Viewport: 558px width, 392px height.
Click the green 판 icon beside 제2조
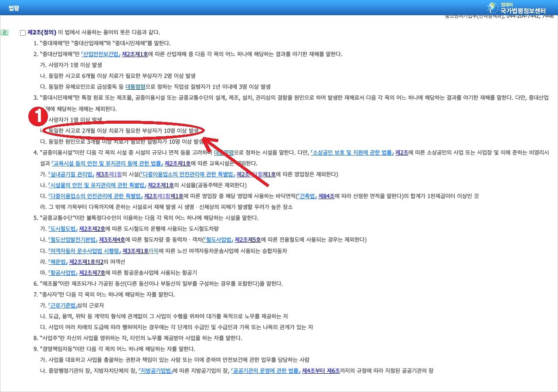[4, 32]
